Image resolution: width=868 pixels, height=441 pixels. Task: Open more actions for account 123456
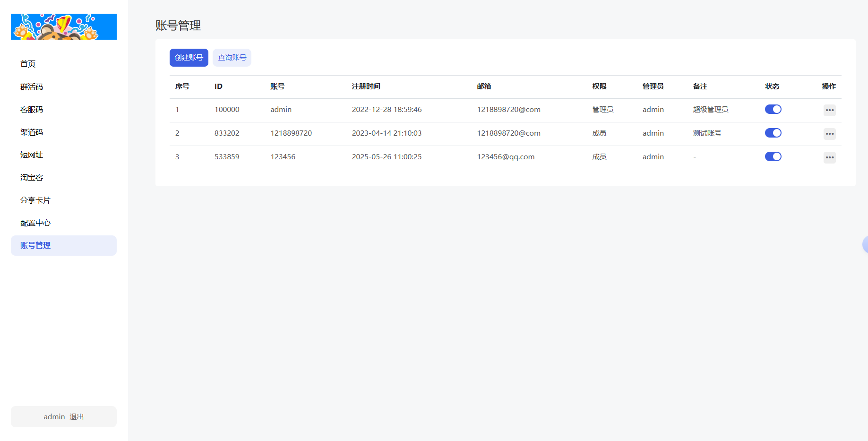pos(829,157)
